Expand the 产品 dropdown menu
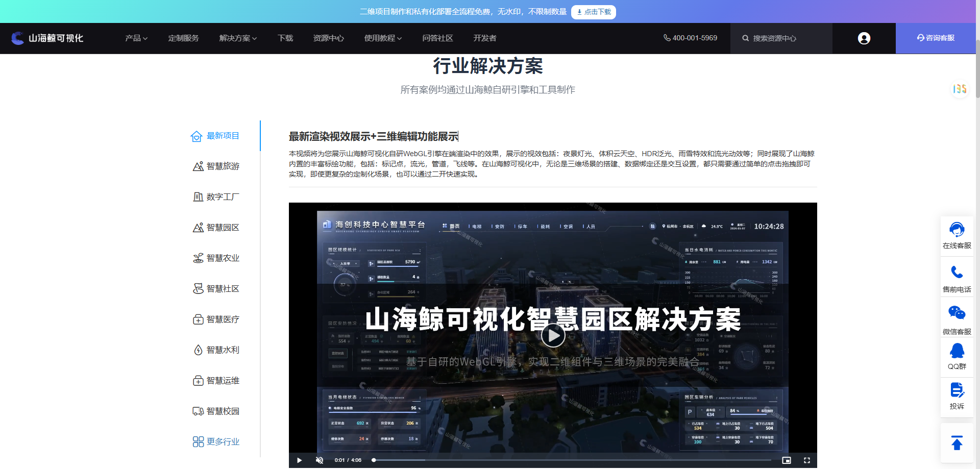Viewport: 980px width, 469px height. (136, 38)
